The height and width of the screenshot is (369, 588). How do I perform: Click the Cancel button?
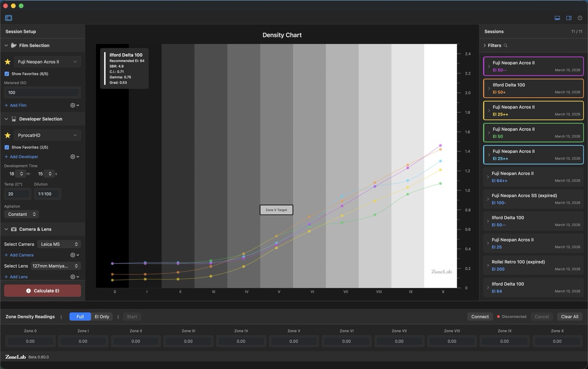click(x=542, y=317)
